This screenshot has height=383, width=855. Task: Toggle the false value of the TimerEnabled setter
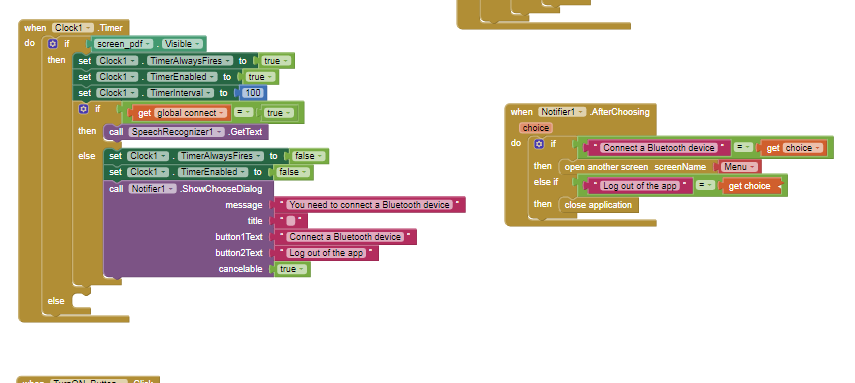coord(292,172)
